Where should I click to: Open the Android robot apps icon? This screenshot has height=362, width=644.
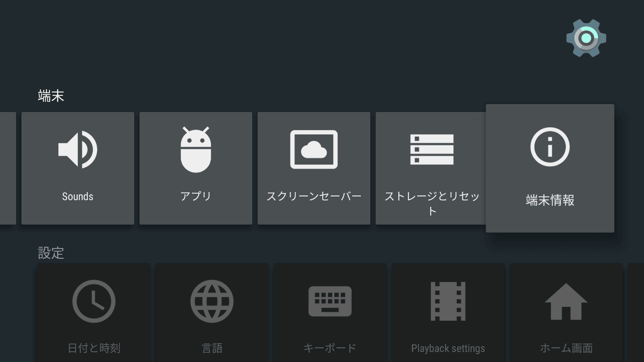pyautogui.click(x=196, y=150)
